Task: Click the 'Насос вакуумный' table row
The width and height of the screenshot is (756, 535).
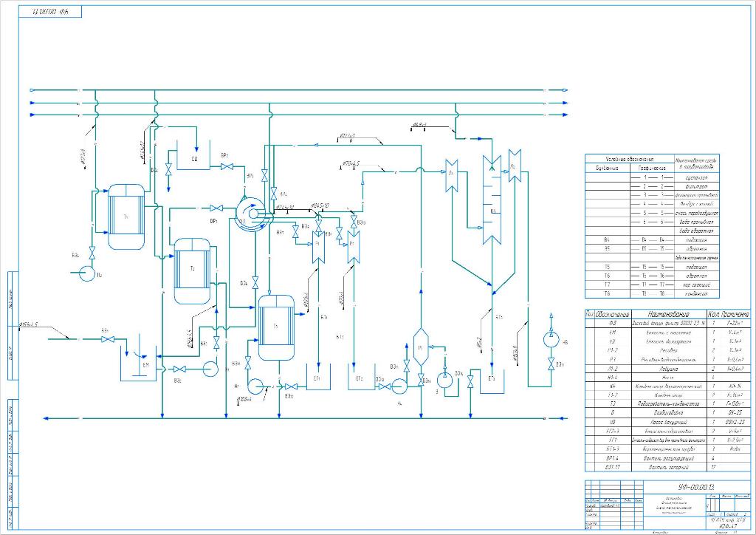Action: tap(667, 422)
